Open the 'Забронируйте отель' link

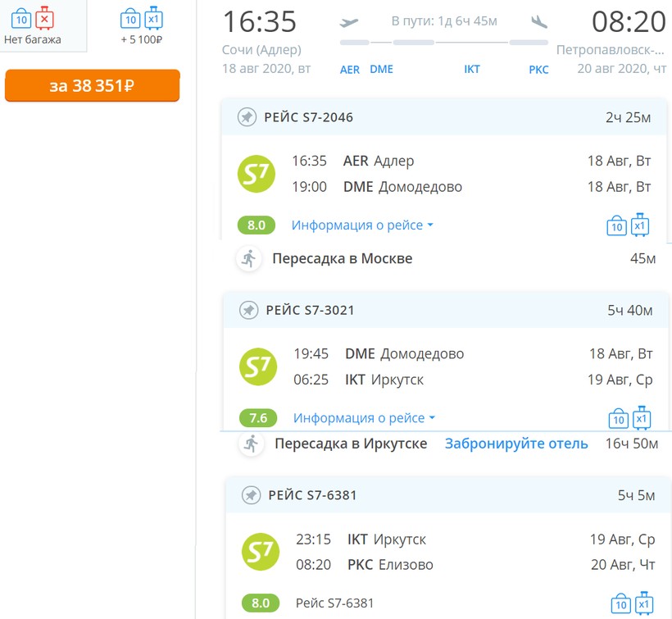(x=516, y=444)
